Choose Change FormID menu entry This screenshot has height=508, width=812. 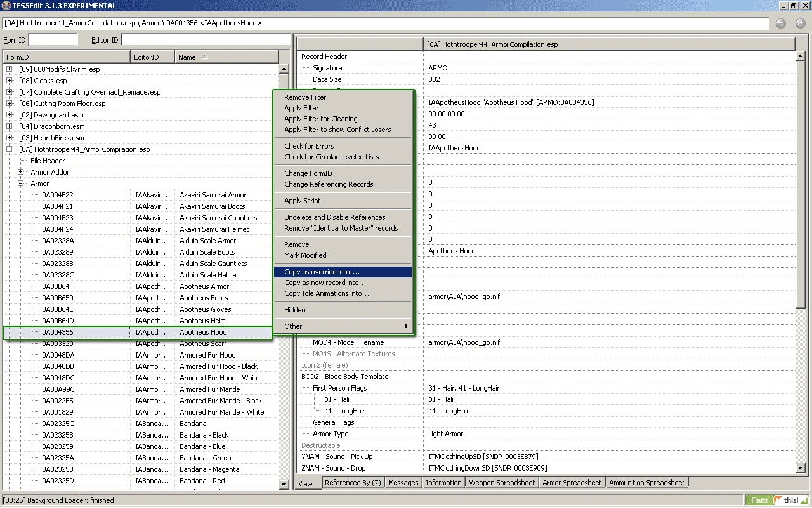click(x=343, y=173)
